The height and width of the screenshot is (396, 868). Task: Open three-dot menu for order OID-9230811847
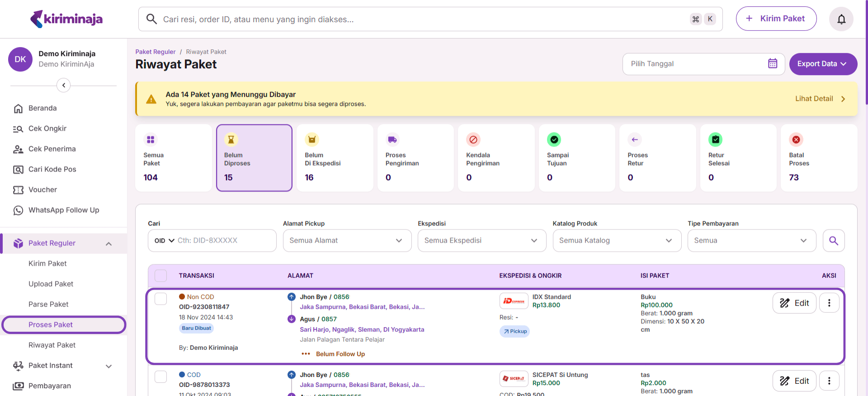click(829, 303)
